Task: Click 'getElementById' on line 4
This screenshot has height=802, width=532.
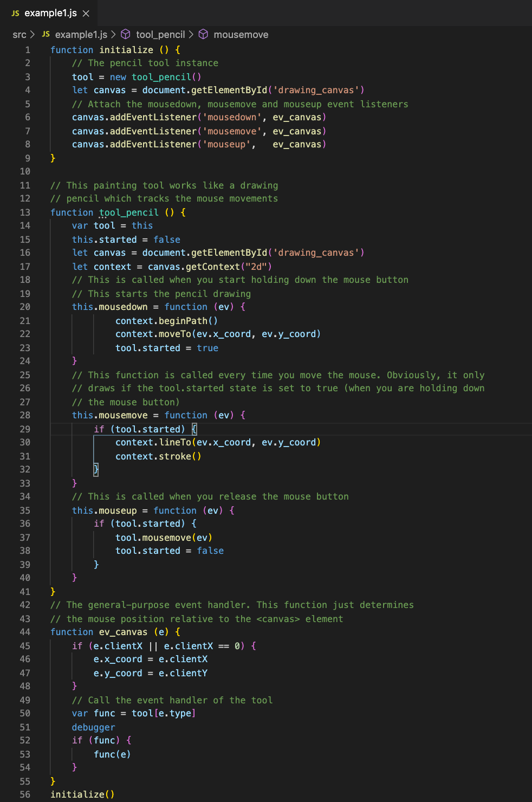Action: coord(229,90)
